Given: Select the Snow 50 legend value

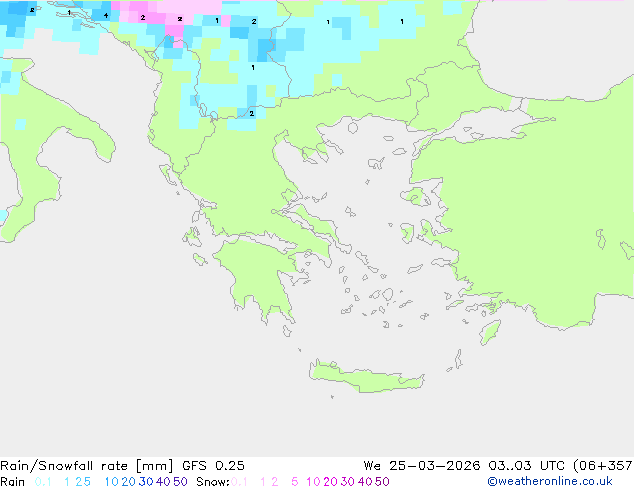Looking at the screenshot, I should click(x=383, y=482).
